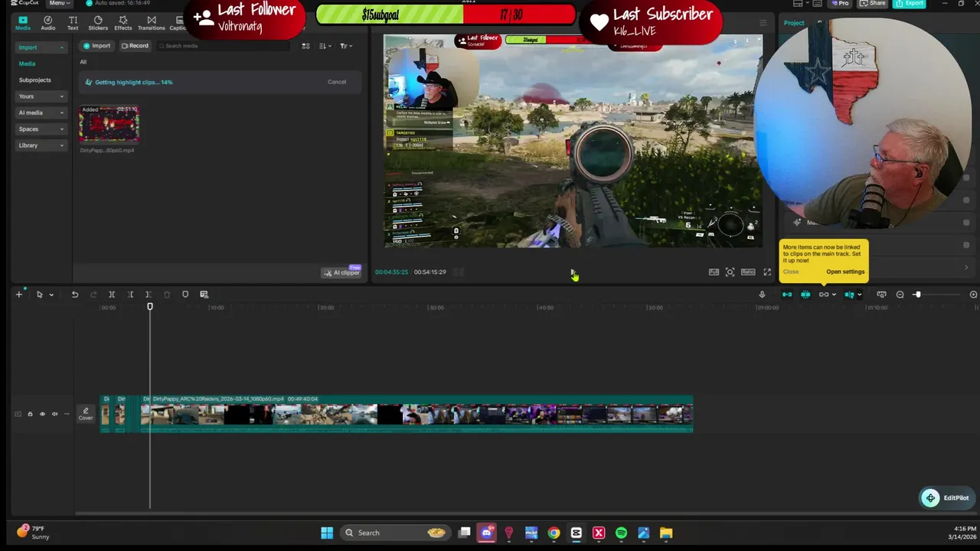The width and height of the screenshot is (980, 551).
Task: Launch the AI clipper button
Action: pos(341,272)
